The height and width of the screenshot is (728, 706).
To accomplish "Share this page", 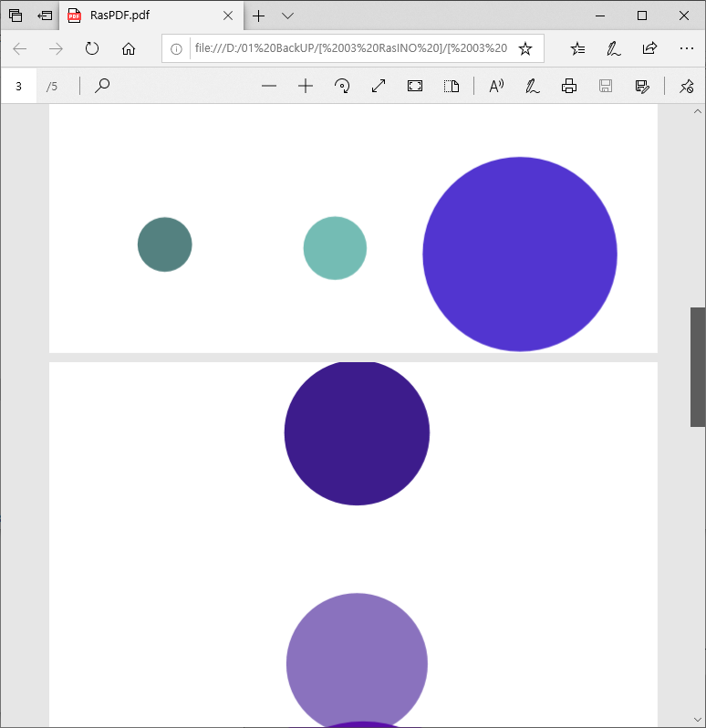I will click(649, 48).
